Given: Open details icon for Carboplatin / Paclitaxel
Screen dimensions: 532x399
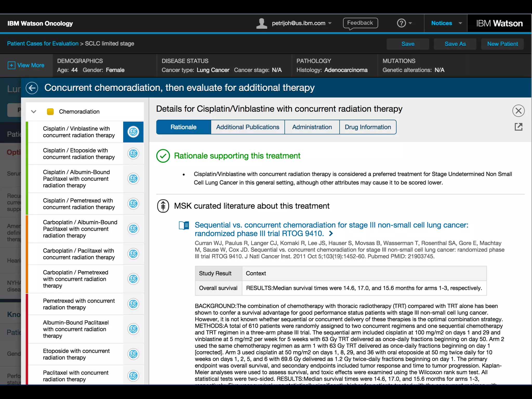Looking at the screenshot, I should point(133,254).
